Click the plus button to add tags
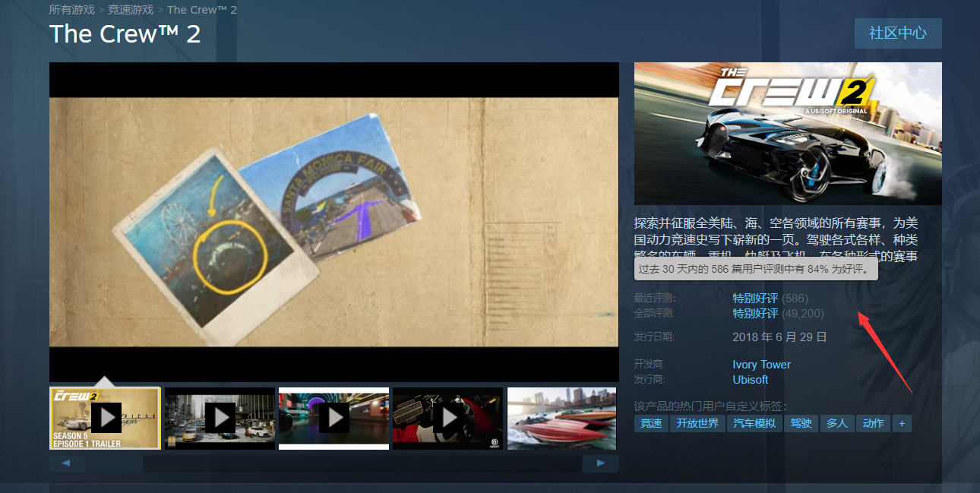The width and height of the screenshot is (980, 493). point(902,423)
